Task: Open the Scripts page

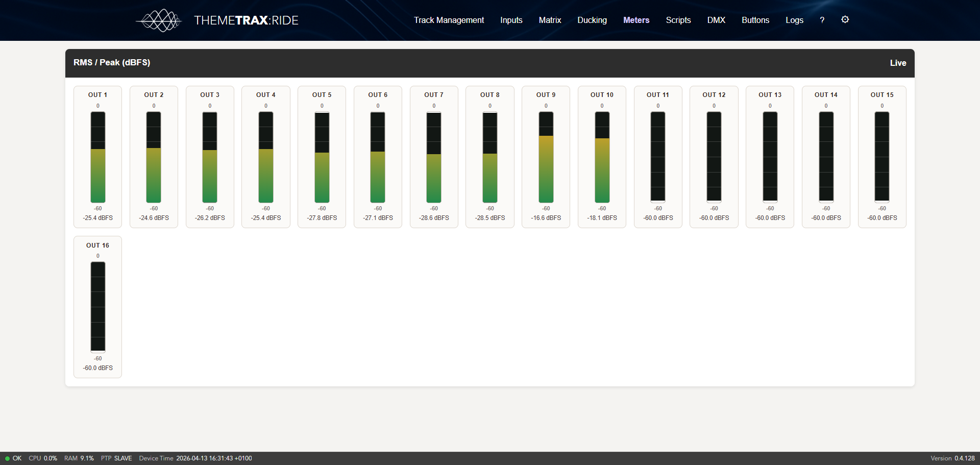Action: [678, 20]
